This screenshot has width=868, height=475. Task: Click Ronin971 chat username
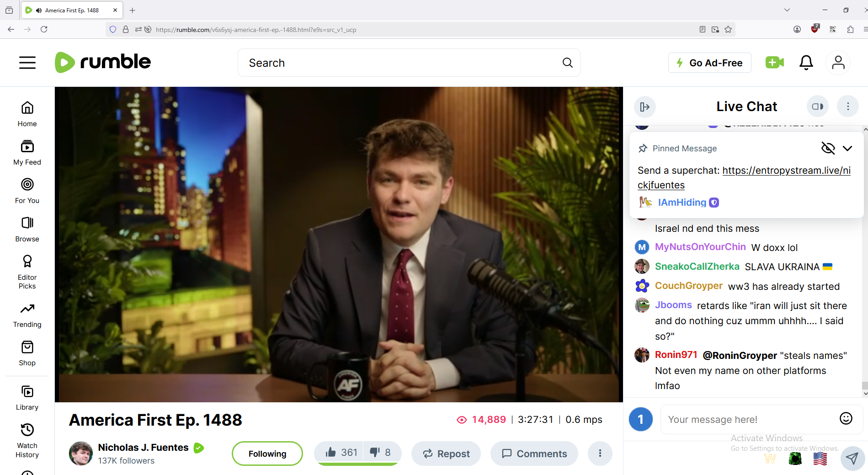tap(676, 355)
